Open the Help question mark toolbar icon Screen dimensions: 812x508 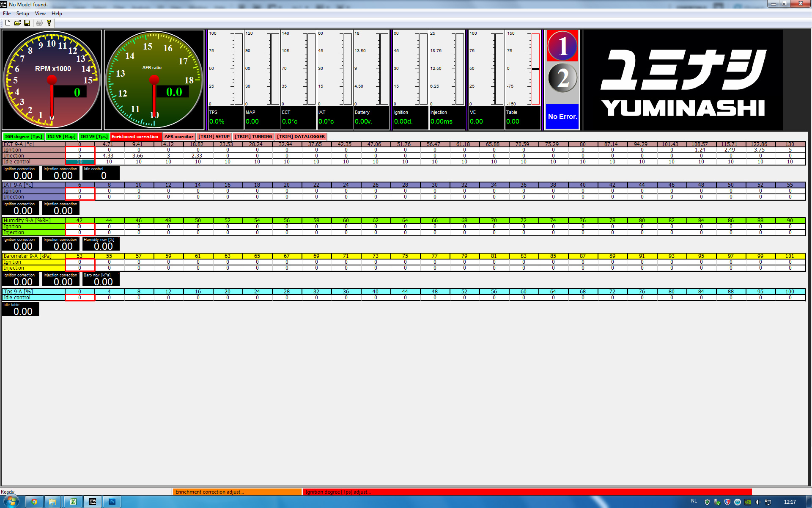tap(49, 23)
